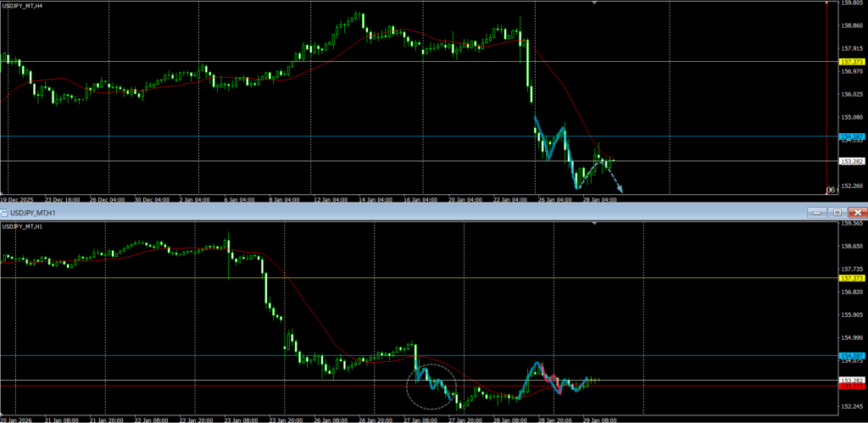Click the 153.282 price label on H4 chart
This screenshot has height=423, width=868.
pos(851,161)
